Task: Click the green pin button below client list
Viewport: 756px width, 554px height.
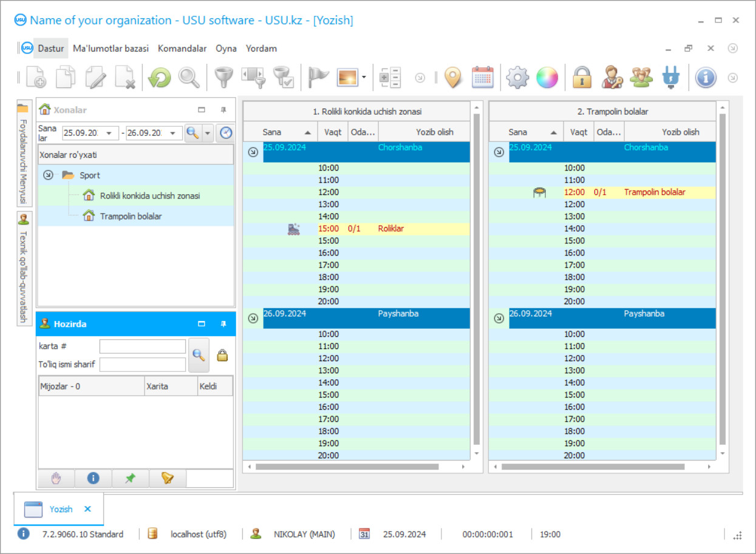Action: (130, 478)
